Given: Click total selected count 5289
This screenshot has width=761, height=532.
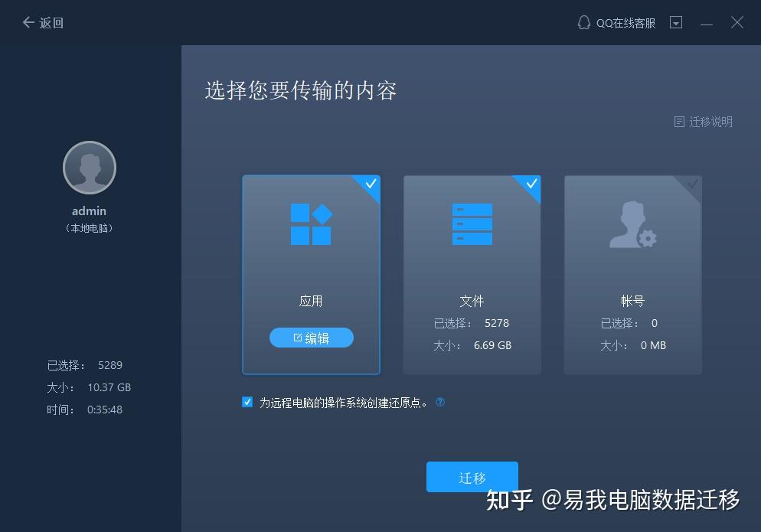Looking at the screenshot, I should [110, 365].
